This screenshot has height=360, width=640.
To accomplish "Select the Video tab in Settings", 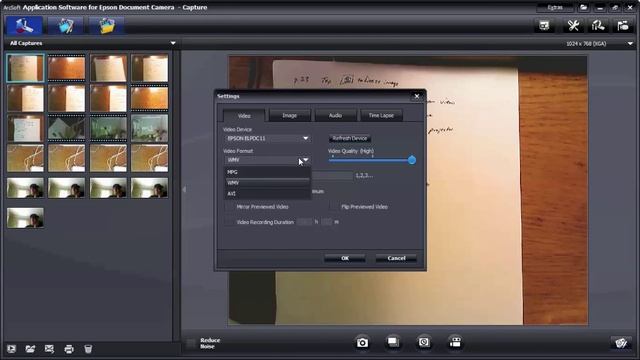I will tap(244, 116).
